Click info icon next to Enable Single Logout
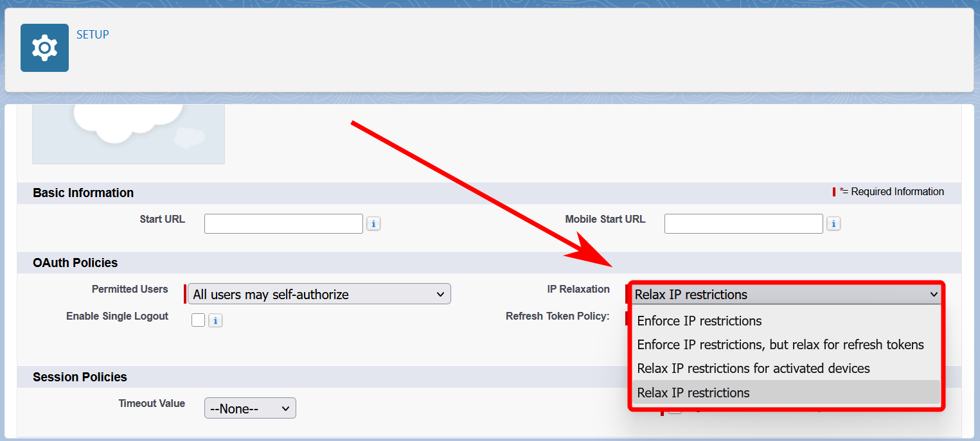Image resolution: width=980 pixels, height=441 pixels. pyautogui.click(x=215, y=320)
